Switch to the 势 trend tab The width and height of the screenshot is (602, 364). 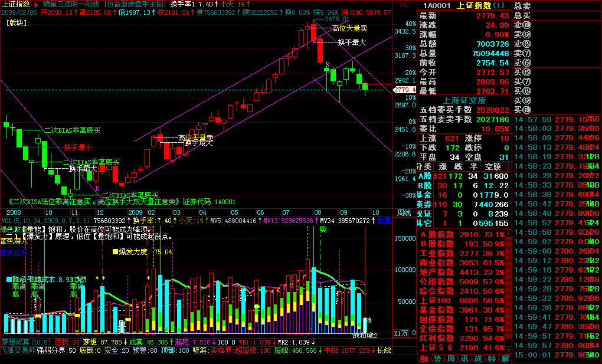click(x=437, y=359)
